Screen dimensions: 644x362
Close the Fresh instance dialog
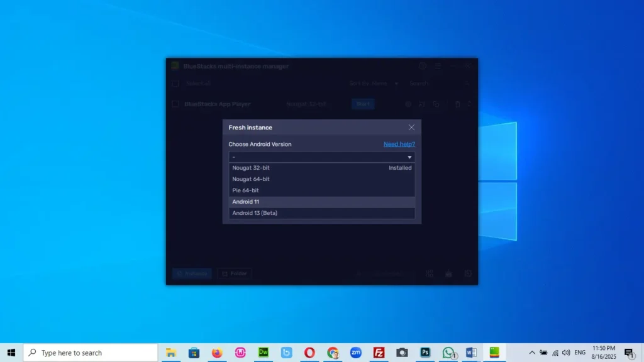(x=411, y=128)
